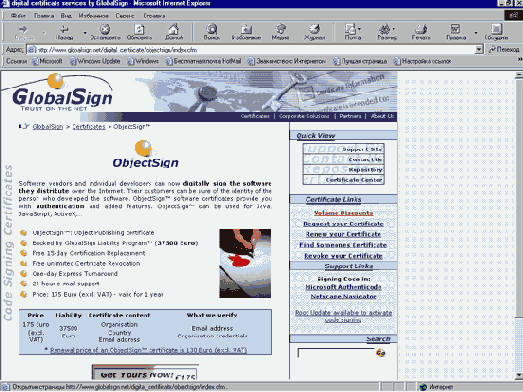Click the wax seal photo thumbnail
523x392 pixels.
coord(245,263)
